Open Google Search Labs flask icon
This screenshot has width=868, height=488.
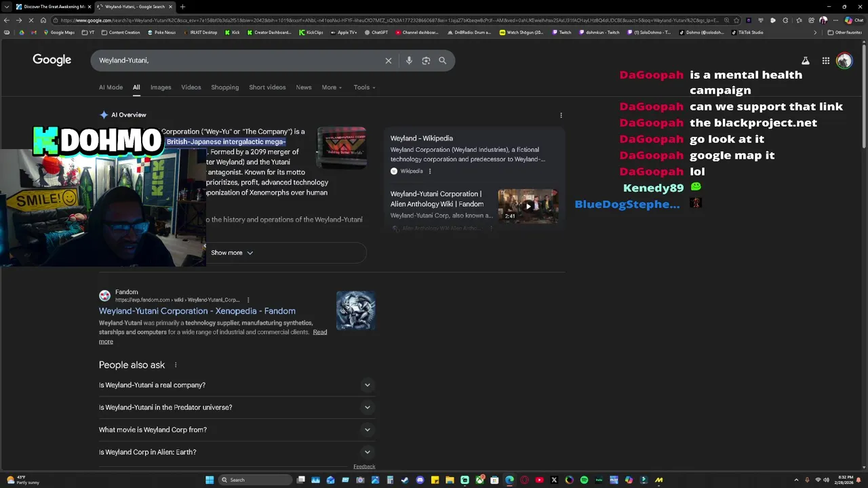[806, 60]
